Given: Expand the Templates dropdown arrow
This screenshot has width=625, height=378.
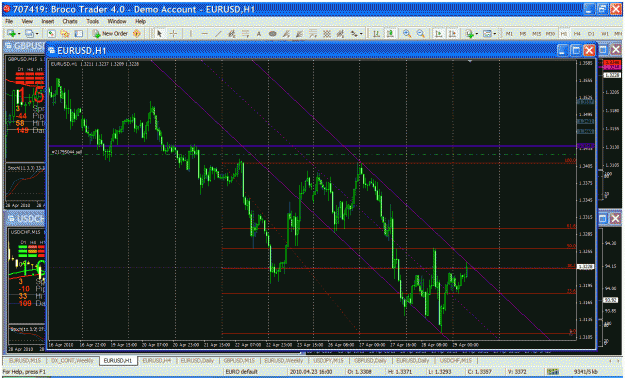Looking at the screenshot, I should click(495, 34).
